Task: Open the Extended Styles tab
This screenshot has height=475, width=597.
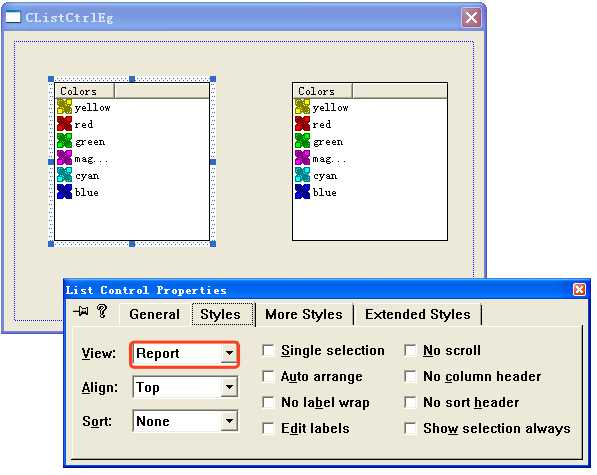Action: point(418,314)
